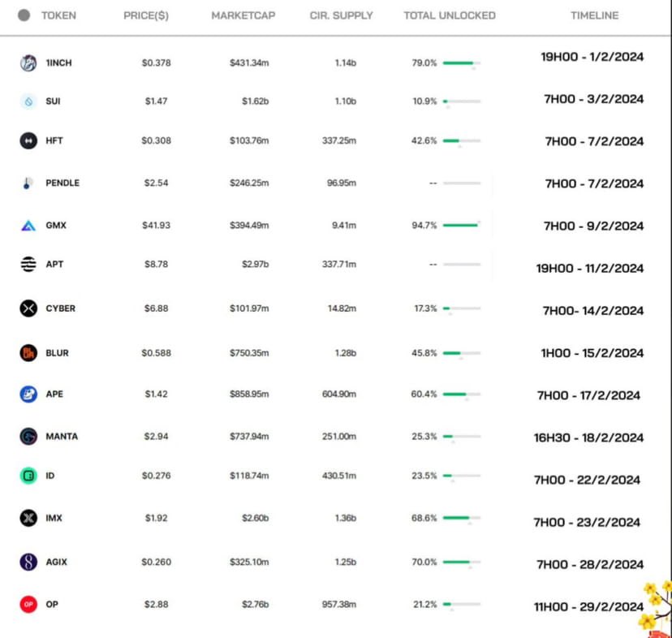The height and width of the screenshot is (638, 672).
Task: Select the APT price $8.78
Action: 156,264
